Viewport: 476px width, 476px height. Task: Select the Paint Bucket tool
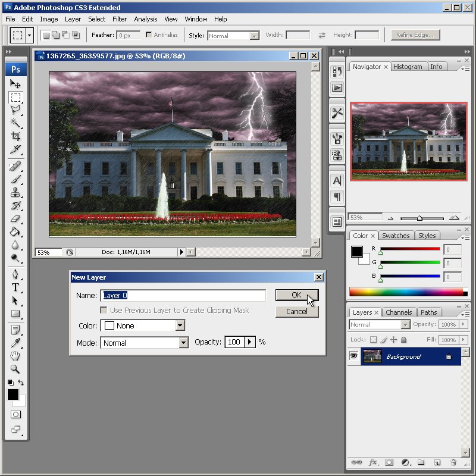point(15,231)
